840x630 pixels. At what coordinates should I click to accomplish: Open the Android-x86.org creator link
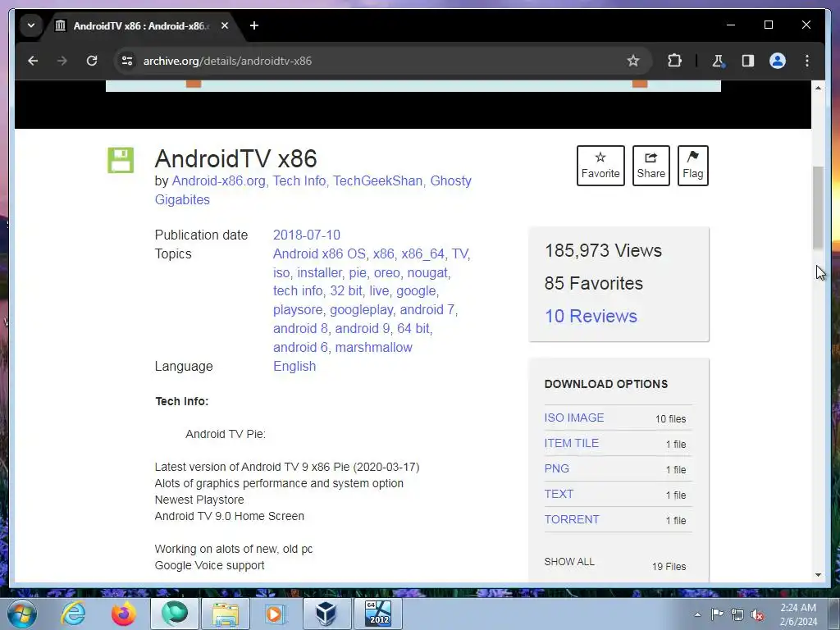coord(218,181)
